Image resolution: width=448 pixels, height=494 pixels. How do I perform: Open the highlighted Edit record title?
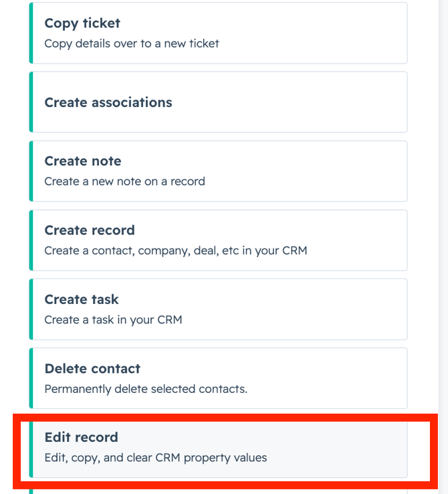(81, 437)
